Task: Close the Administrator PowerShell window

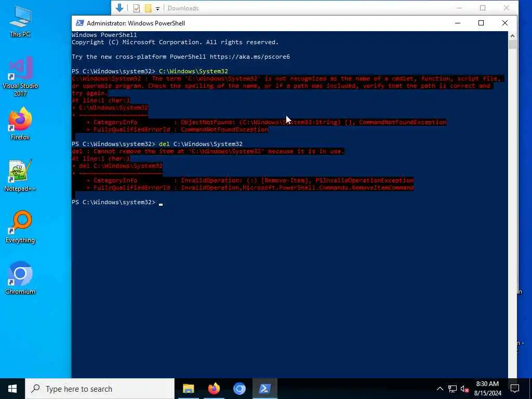Action: [x=505, y=23]
